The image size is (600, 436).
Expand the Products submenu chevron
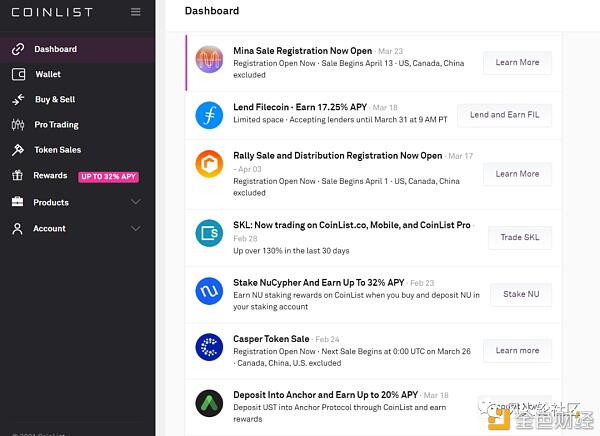136,202
